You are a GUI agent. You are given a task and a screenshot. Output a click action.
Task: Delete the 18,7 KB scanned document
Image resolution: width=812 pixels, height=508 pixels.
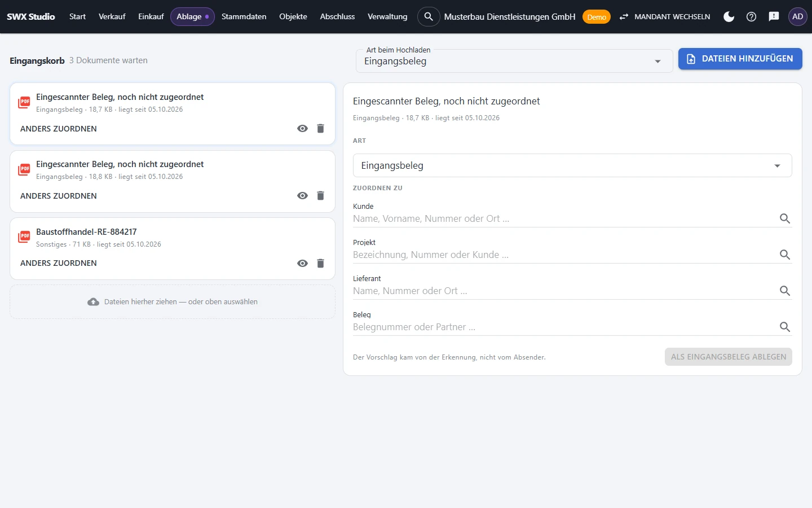pos(320,129)
